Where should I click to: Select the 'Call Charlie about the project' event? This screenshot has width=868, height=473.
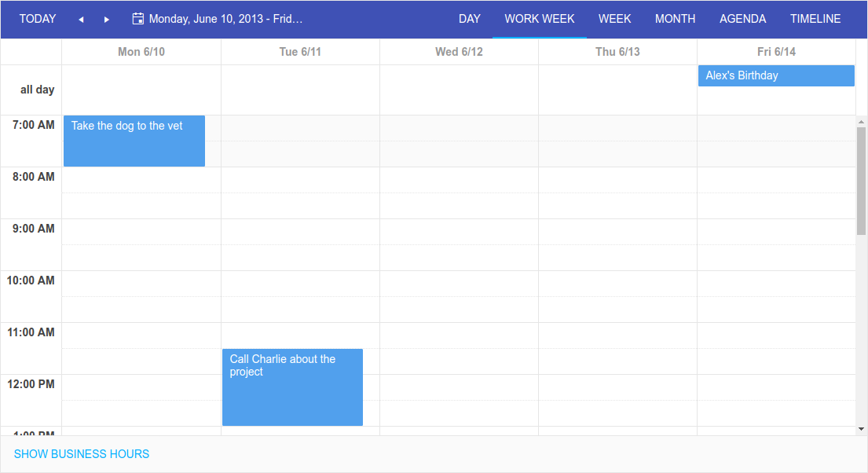coord(292,387)
